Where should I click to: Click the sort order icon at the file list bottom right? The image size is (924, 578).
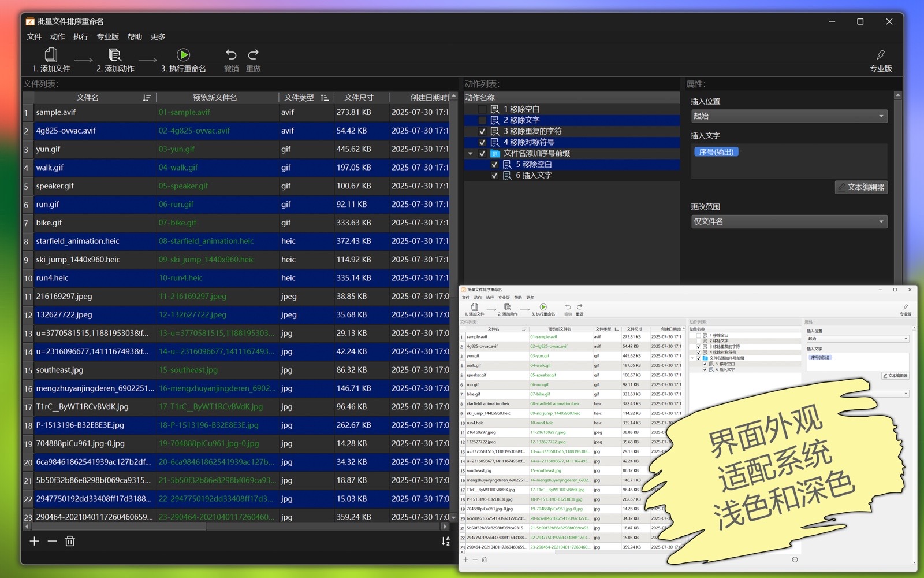point(445,542)
